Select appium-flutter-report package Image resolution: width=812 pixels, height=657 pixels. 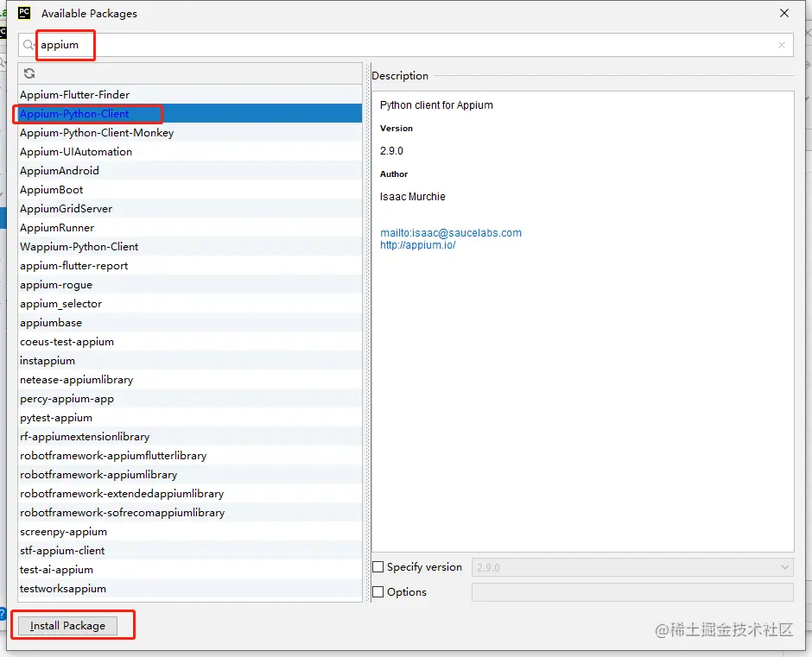tap(190, 266)
